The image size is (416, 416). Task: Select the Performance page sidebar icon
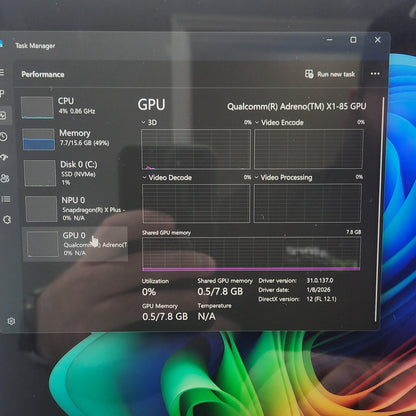point(3,115)
